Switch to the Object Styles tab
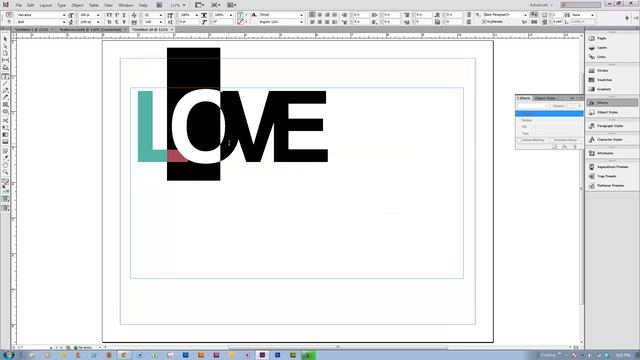 (545, 98)
